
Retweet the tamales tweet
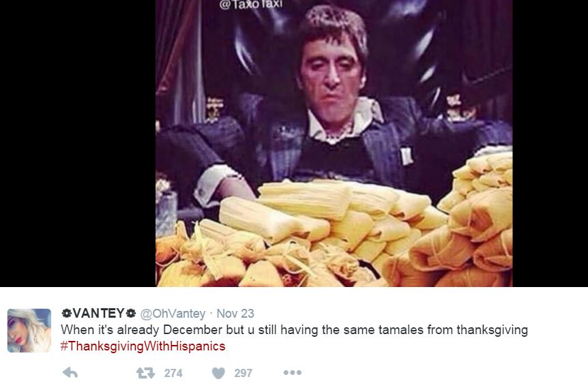[145, 373]
